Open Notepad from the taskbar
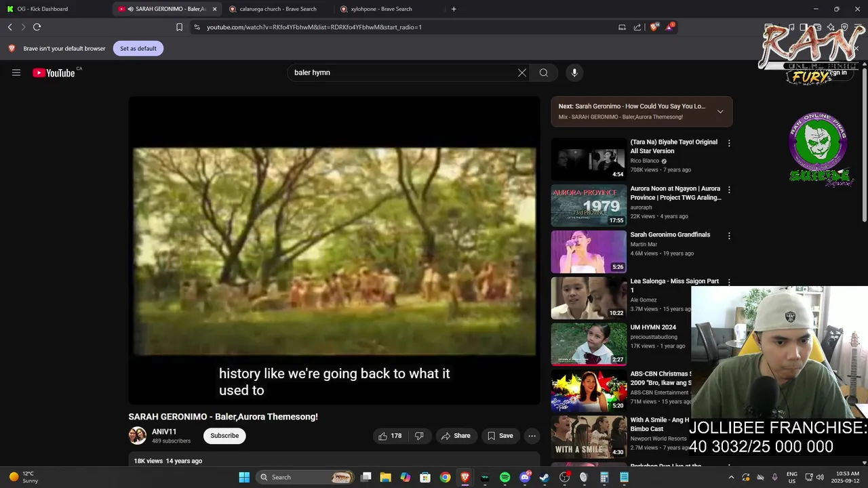868x488 pixels. tap(624, 477)
